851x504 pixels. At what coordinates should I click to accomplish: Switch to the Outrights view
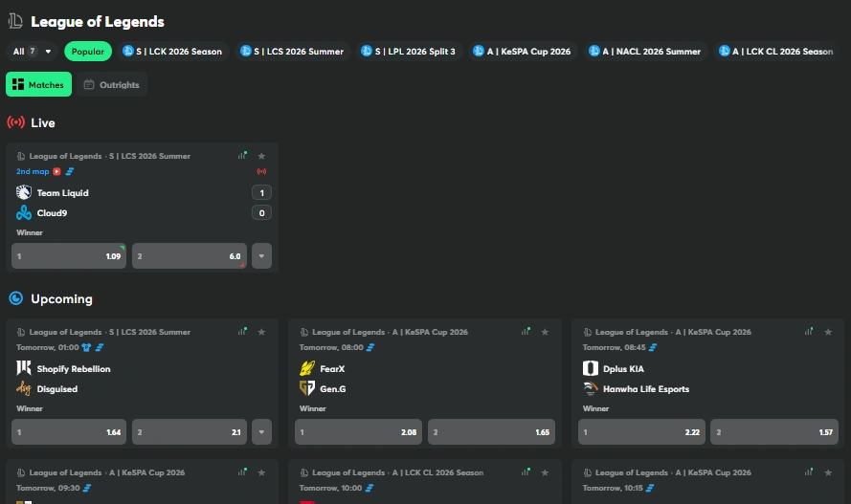click(112, 84)
